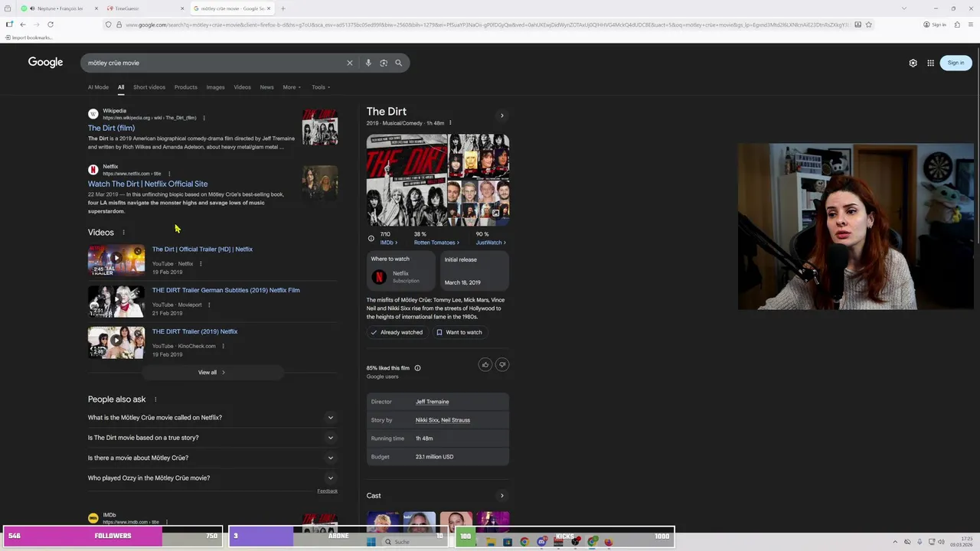Switch to the Images results tab

(x=216, y=87)
